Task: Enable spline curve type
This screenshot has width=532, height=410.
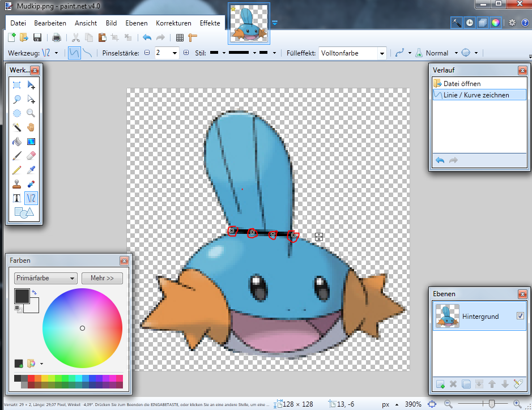Action: (74, 53)
